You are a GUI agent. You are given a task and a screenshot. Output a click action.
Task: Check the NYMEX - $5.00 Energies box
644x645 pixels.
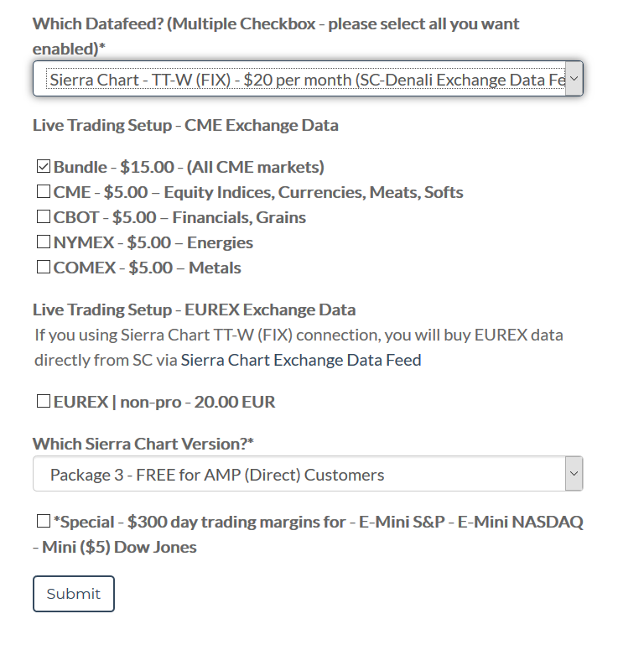tap(44, 242)
